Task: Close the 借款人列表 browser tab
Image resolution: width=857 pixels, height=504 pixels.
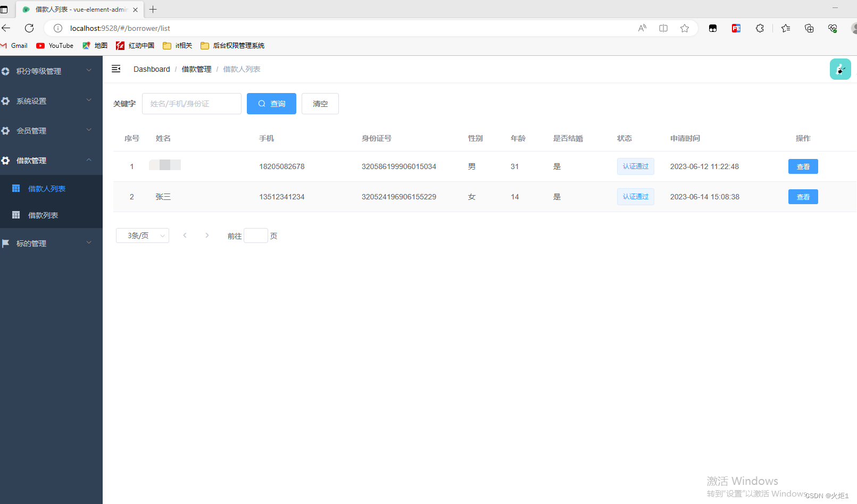Action: [135, 10]
